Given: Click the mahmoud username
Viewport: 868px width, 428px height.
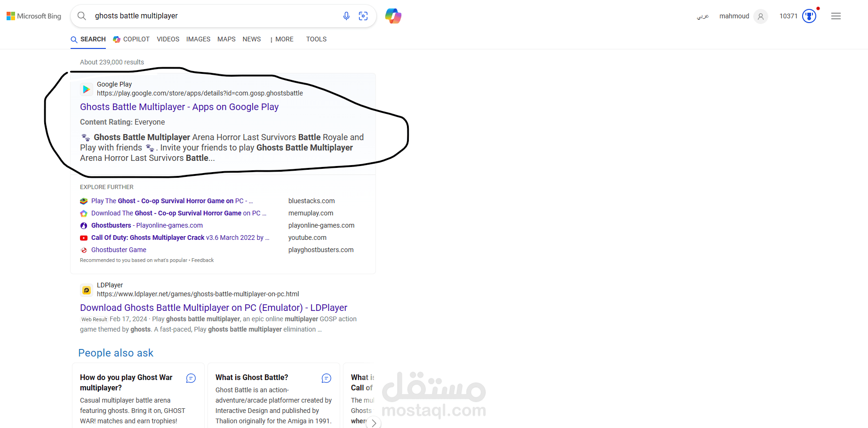Looking at the screenshot, I should [734, 16].
